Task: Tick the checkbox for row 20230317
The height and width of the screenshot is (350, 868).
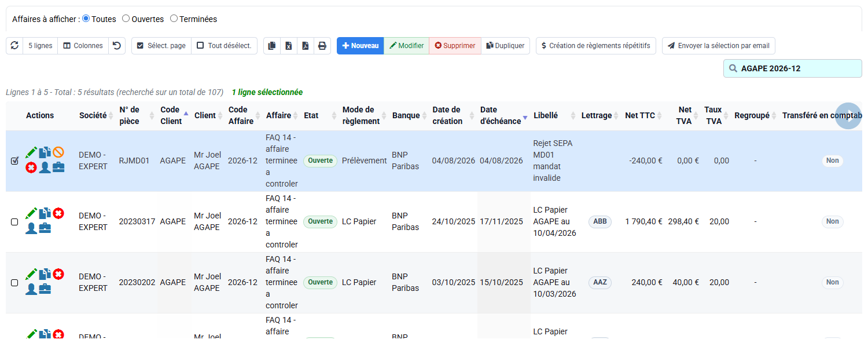Action: pyautogui.click(x=14, y=222)
